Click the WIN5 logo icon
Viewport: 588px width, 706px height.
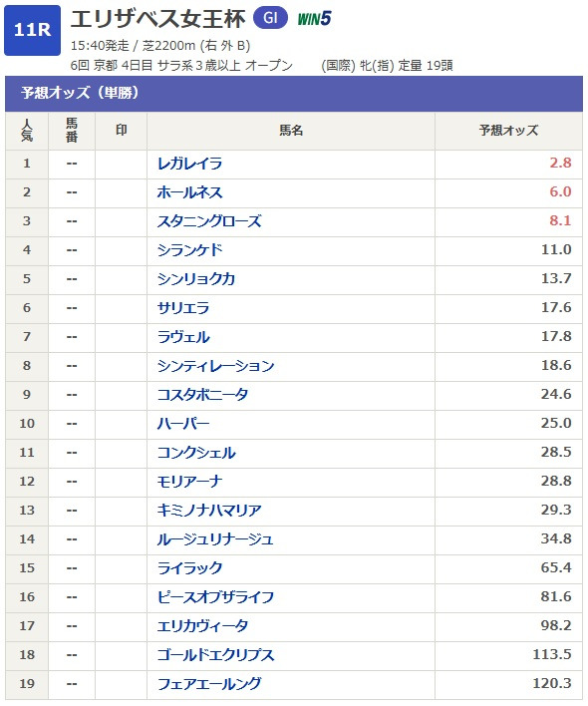coord(315,19)
